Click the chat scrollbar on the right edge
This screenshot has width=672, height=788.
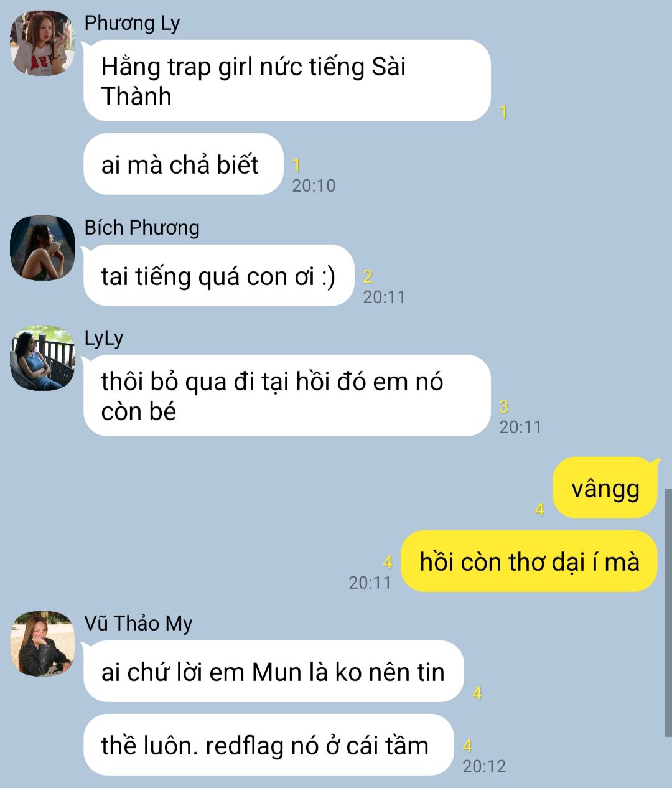point(668,613)
